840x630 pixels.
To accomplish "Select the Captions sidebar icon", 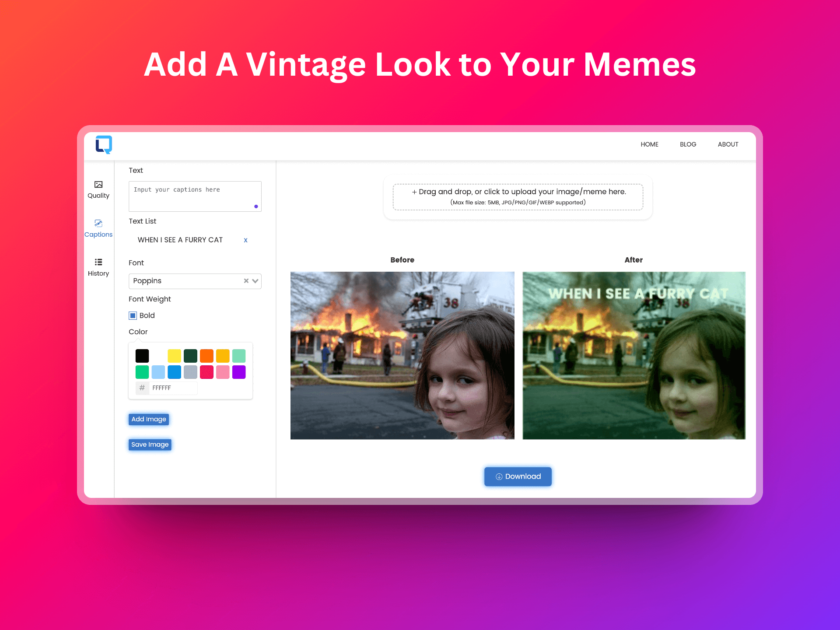I will pyautogui.click(x=98, y=224).
